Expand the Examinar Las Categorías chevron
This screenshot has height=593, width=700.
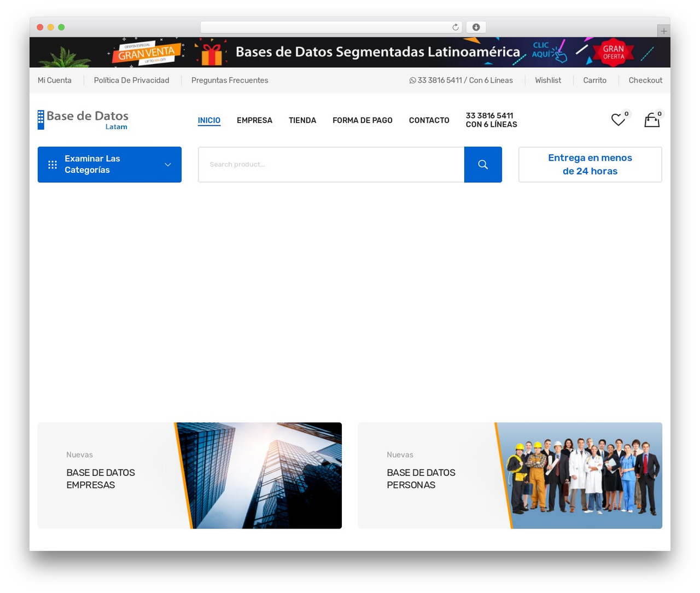pos(168,165)
